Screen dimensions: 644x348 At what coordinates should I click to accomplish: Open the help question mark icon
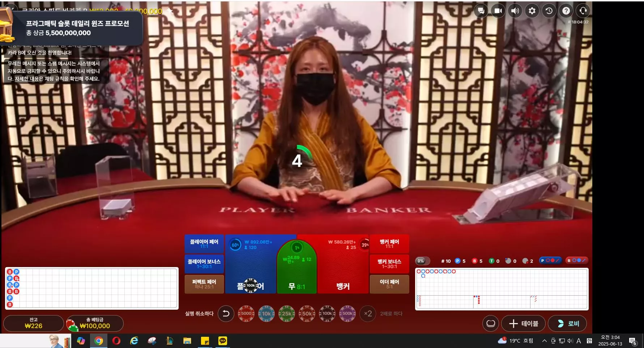point(566,11)
